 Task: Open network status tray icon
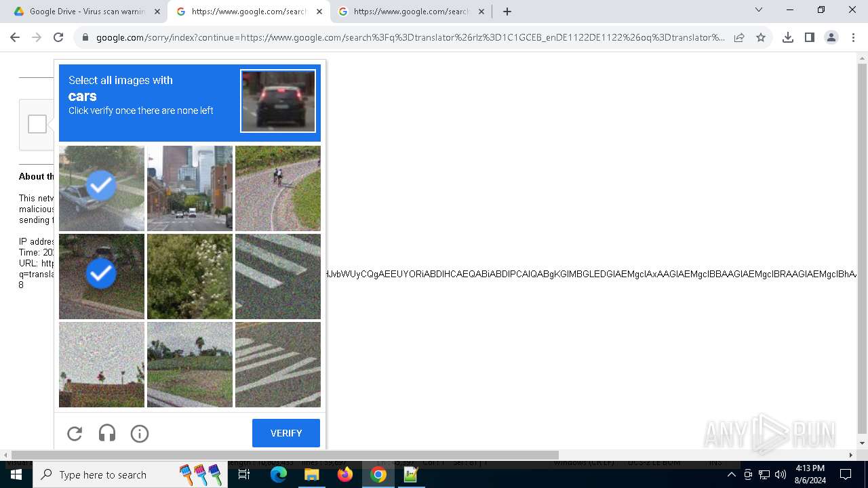coord(764,474)
